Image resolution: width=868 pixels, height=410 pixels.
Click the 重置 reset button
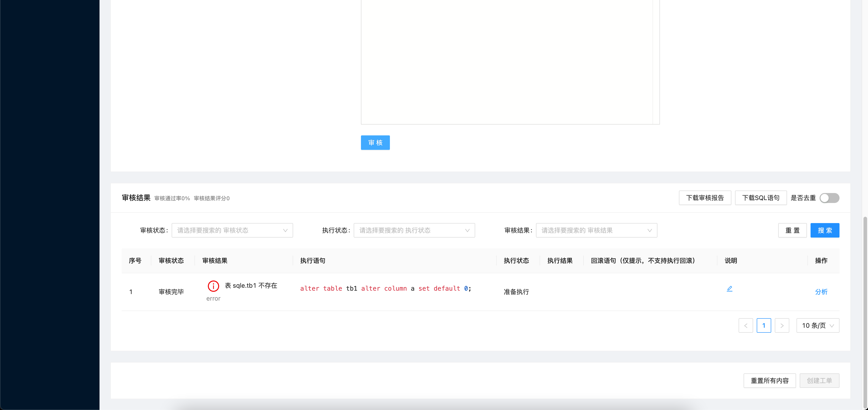792,230
